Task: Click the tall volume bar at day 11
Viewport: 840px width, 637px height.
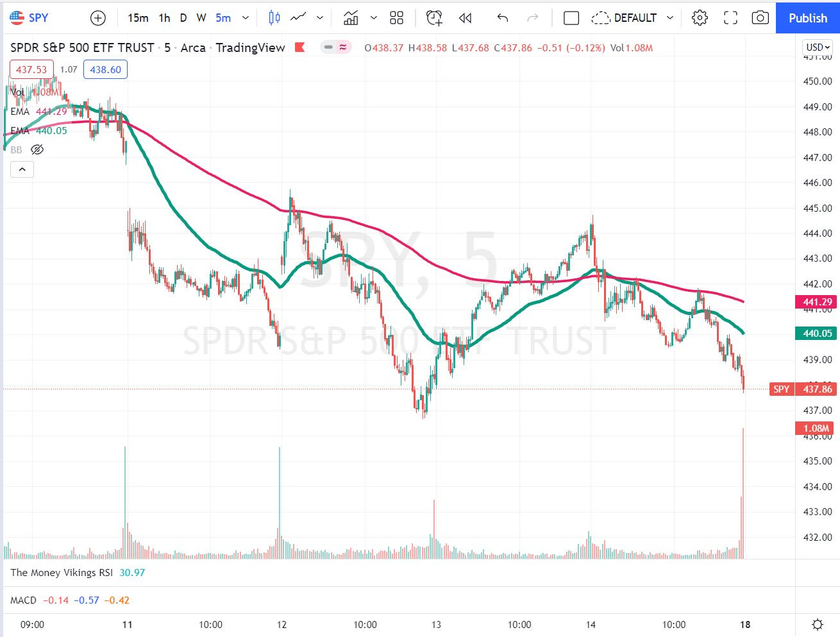Action: (x=125, y=502)
